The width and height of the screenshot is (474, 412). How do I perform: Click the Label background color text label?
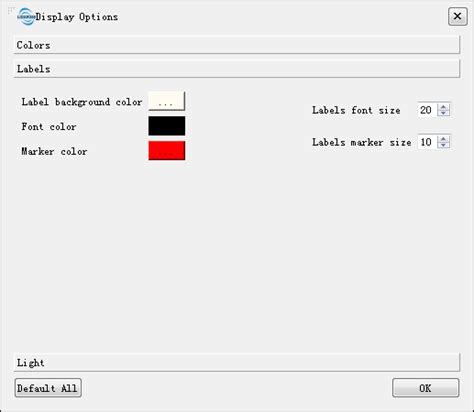82,102
